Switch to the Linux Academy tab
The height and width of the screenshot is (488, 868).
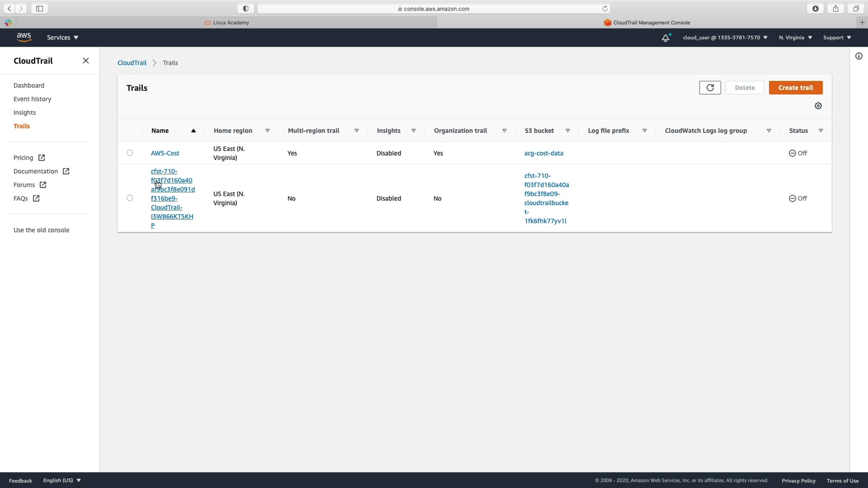(x=227, y=22)
